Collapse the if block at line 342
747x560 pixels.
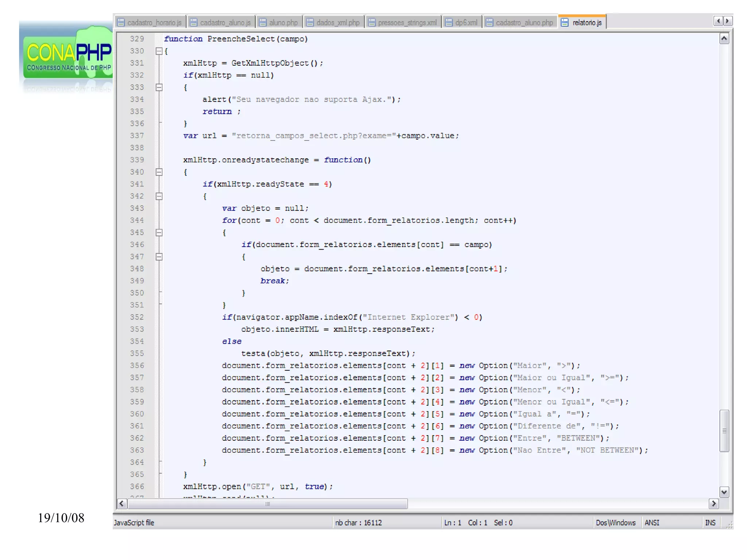(x=159, y=196)
